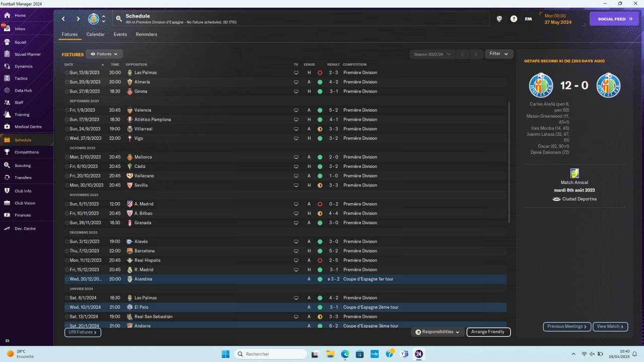The height and width of the screenshot is (362, 644).
Task: Open the club switcher chevrons beside badge
Action: tap(104, 19)
